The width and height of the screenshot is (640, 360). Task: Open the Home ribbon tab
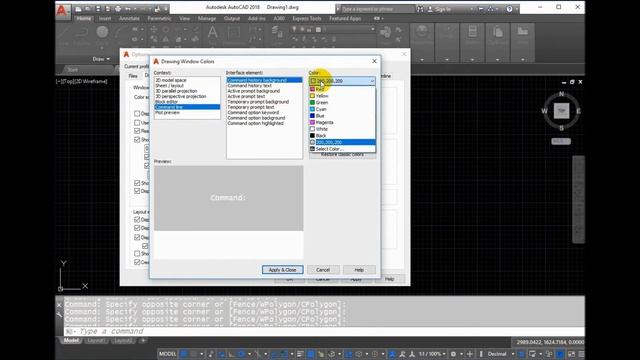tap(84, 18)
